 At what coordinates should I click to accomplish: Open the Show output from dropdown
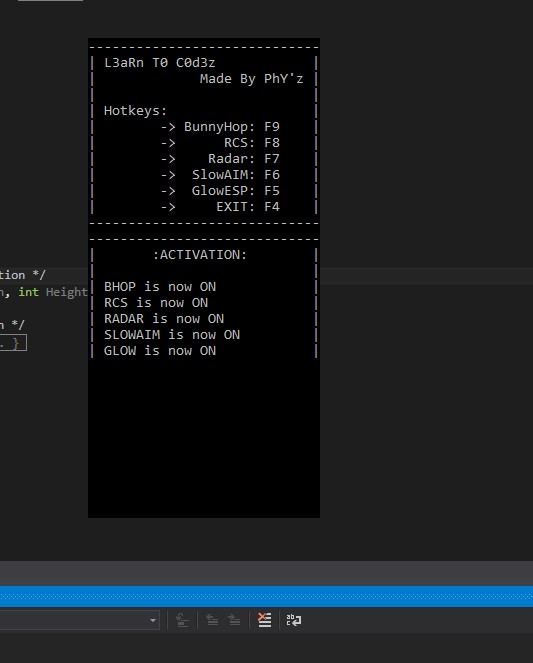(79, 620)
